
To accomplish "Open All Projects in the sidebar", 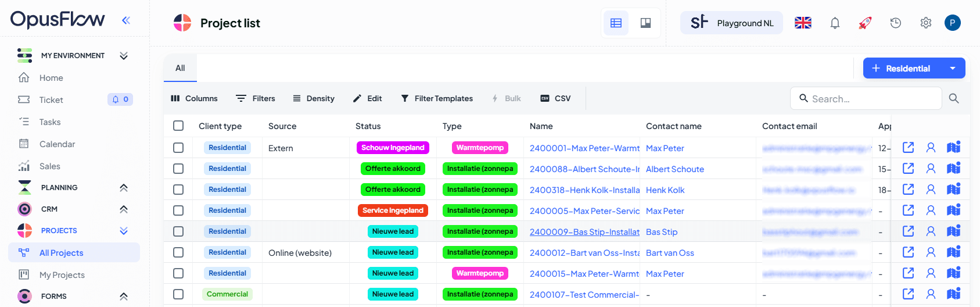I will [62, 253].
